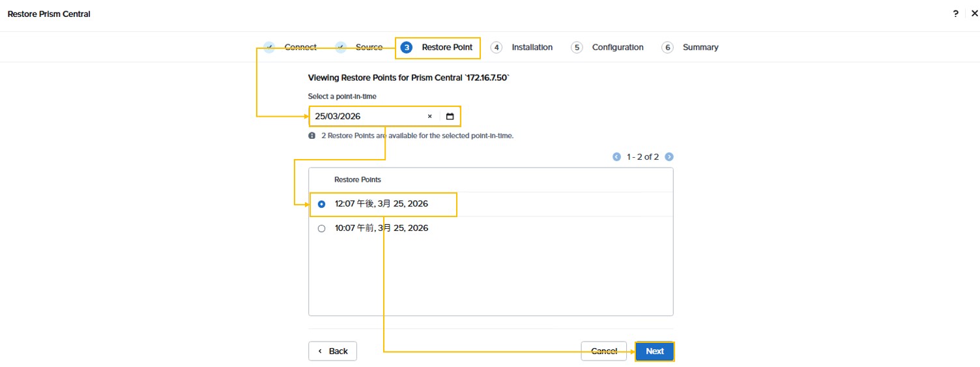Close the Restore Prism Central dialog

click(x=974, y=14)
